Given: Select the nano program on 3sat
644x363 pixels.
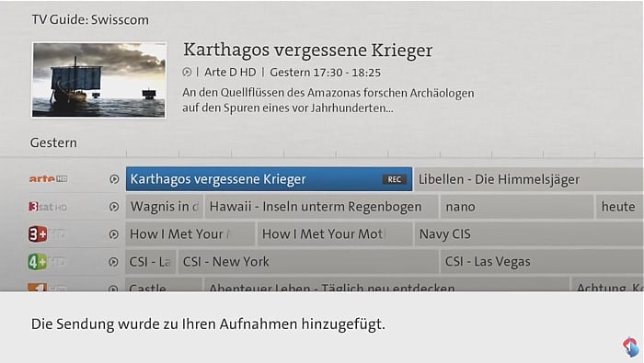Looking at the screenshot, I should (x=517, y=207).
